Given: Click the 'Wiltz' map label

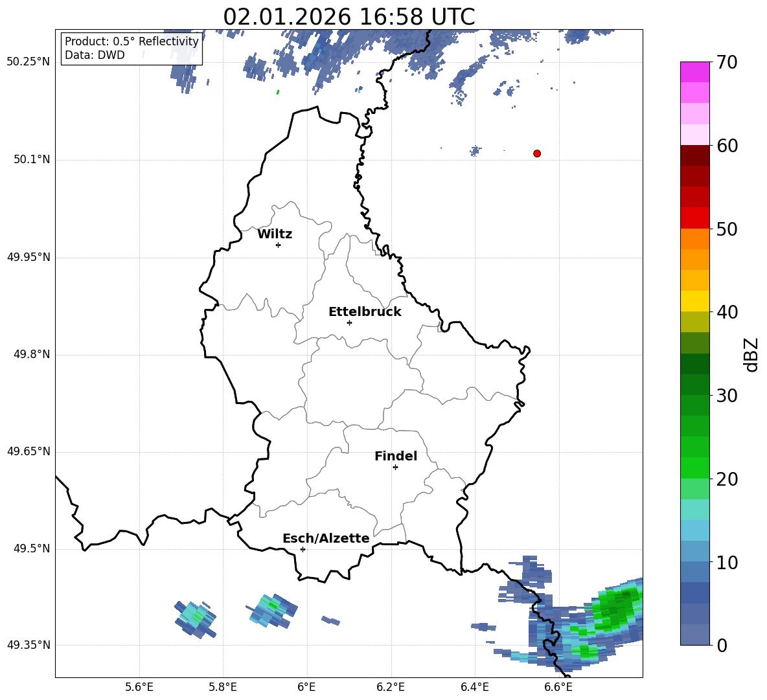Looking at the screenshot, I should (275, 234).
